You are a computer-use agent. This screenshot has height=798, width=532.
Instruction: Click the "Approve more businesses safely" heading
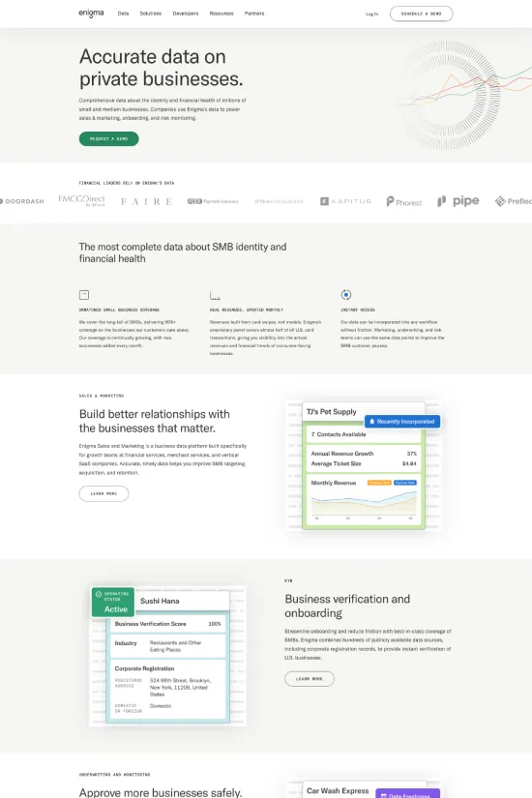point(161,792)
